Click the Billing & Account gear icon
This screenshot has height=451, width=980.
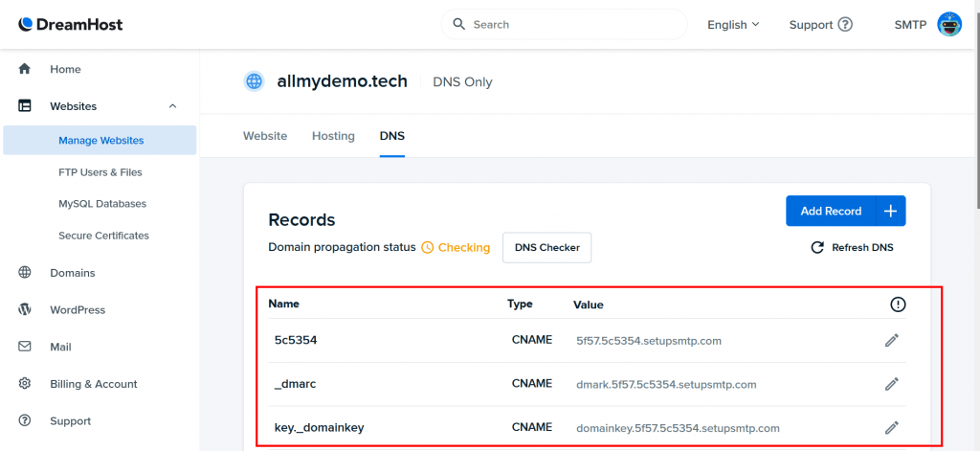click(x=24, y=383)
